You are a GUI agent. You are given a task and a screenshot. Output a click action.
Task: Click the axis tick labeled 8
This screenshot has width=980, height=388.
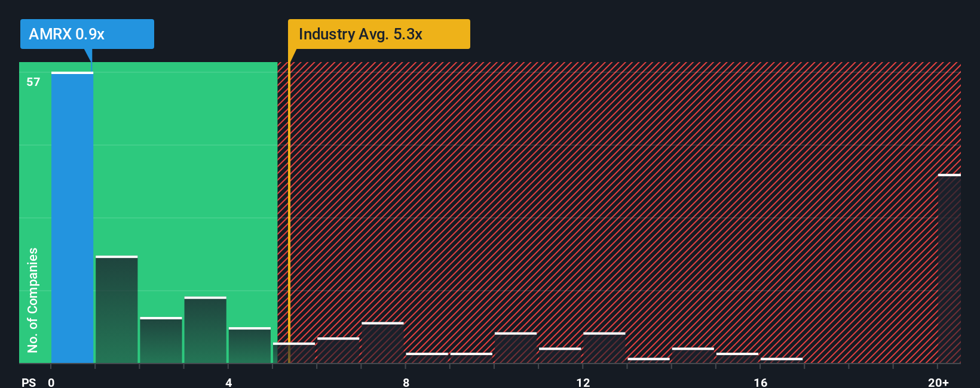point(406,382)
